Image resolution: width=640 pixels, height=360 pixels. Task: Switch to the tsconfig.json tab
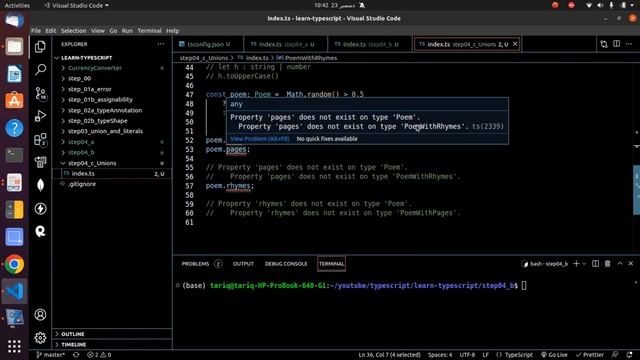tap(208, 44)
